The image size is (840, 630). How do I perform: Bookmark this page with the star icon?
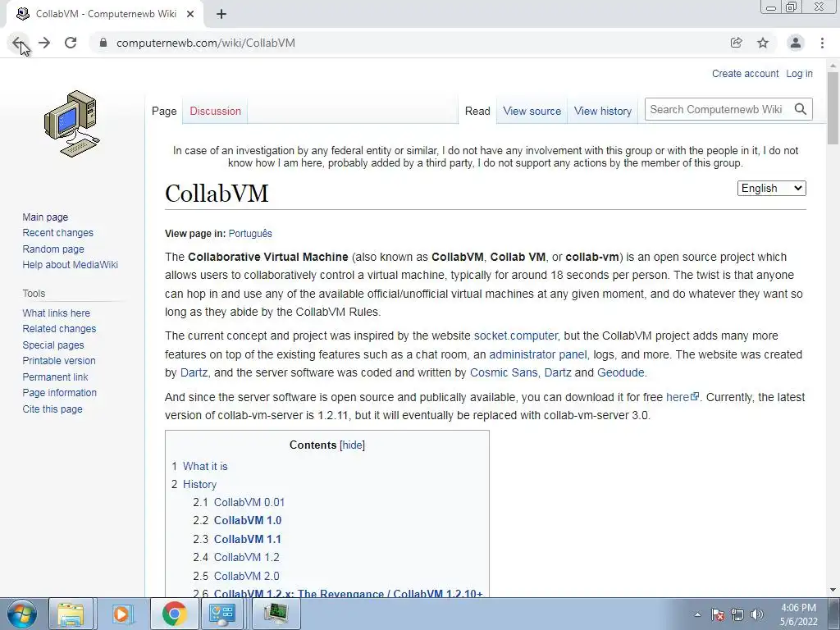(x=763, y=43)
